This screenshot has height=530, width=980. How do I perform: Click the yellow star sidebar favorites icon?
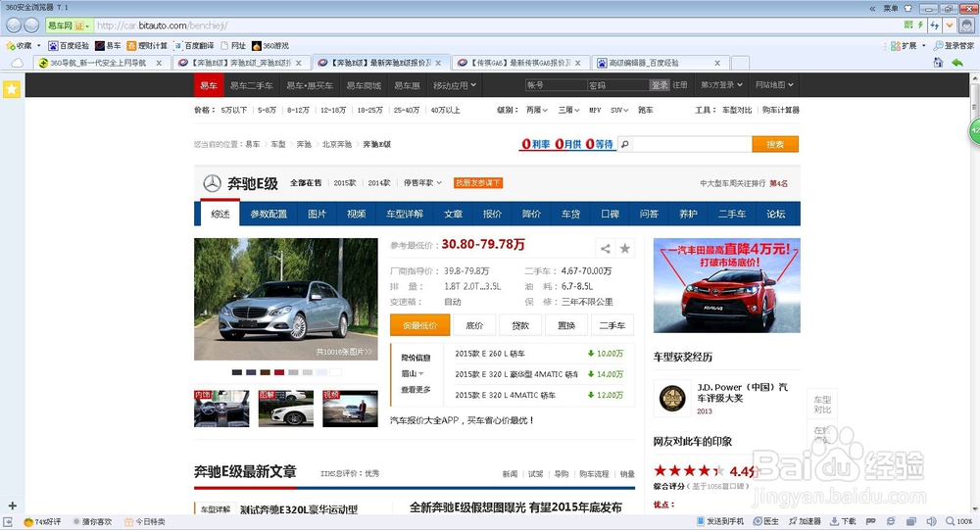11,89
